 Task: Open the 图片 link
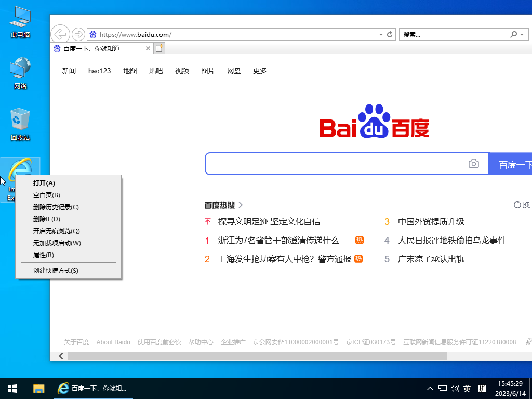pos(208,71)
